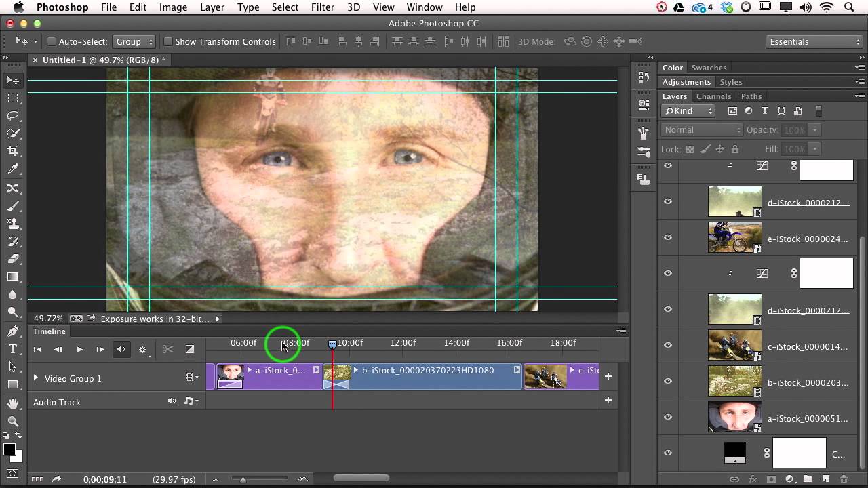Add layer style with fx icon
Viewport: 868px width, 488px height.
(753, 479)
